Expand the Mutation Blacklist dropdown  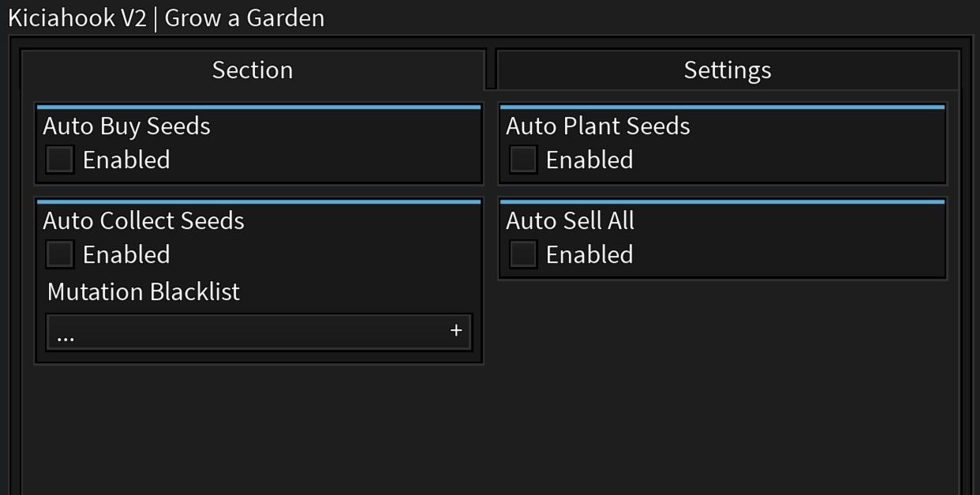click(258, 332)
